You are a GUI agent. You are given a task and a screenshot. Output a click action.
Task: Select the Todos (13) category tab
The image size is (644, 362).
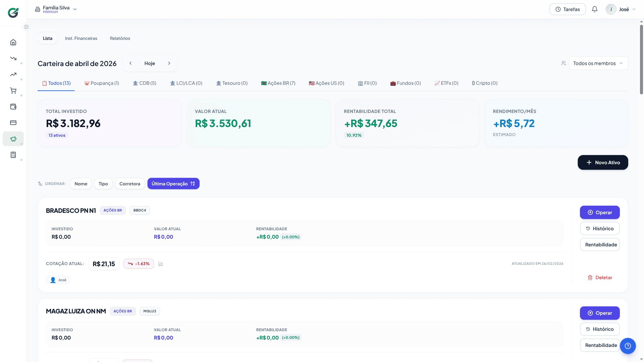(56, 83)
